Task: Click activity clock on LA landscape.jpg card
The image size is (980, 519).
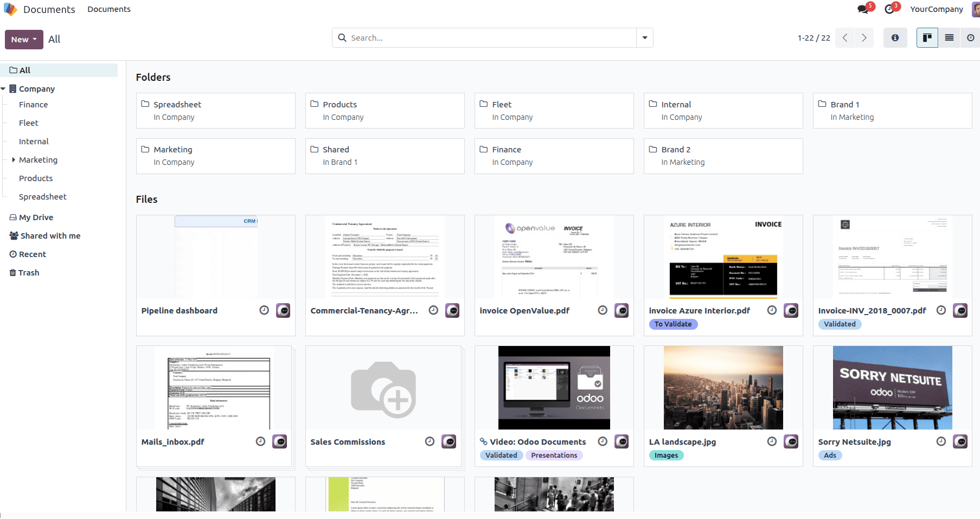Action: [x=772, y=441]
